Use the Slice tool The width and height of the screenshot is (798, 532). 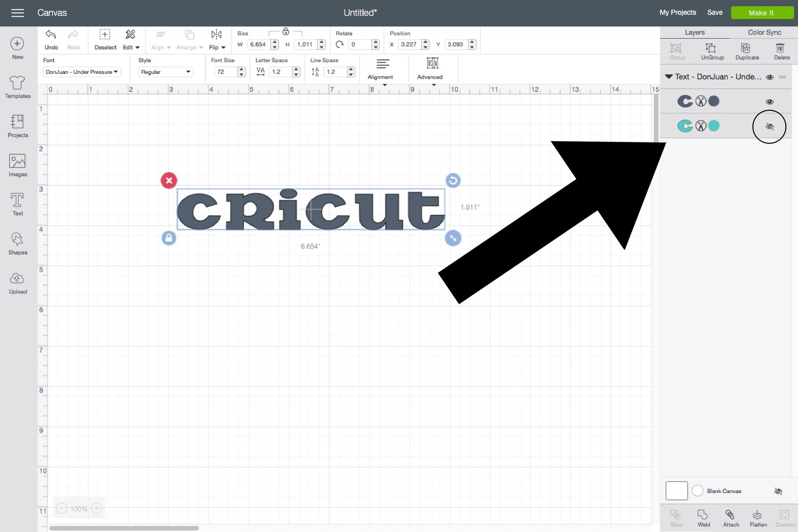tap(676, 516)
